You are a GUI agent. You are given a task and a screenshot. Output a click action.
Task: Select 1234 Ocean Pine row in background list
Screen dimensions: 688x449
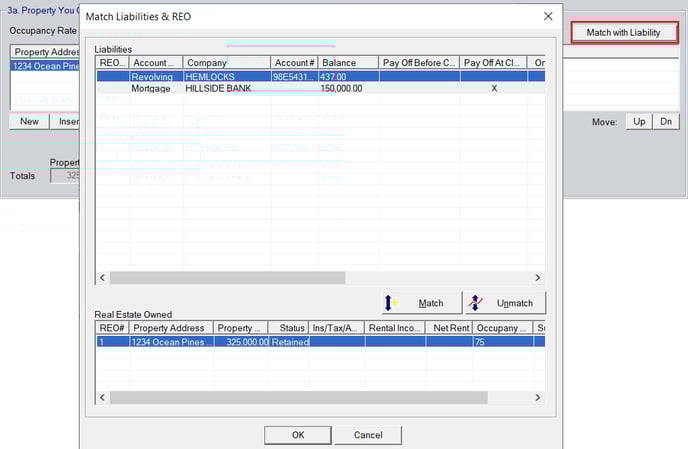tap(45, 66)
